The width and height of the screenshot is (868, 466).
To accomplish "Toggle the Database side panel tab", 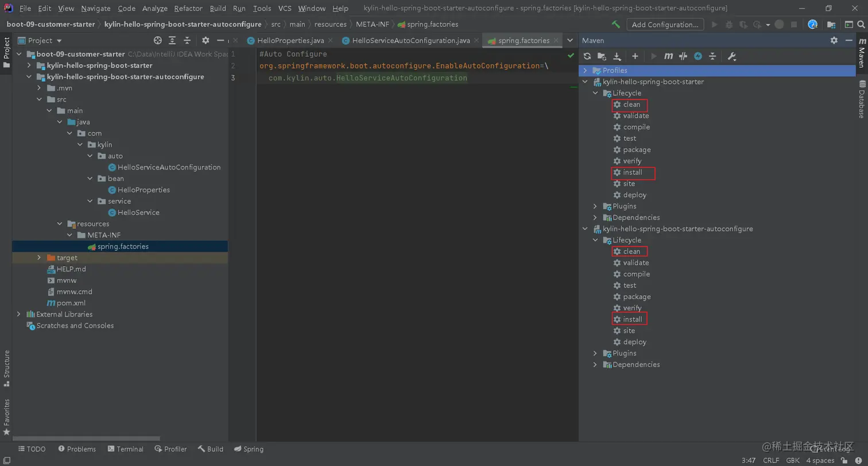I will pos(862,99).
